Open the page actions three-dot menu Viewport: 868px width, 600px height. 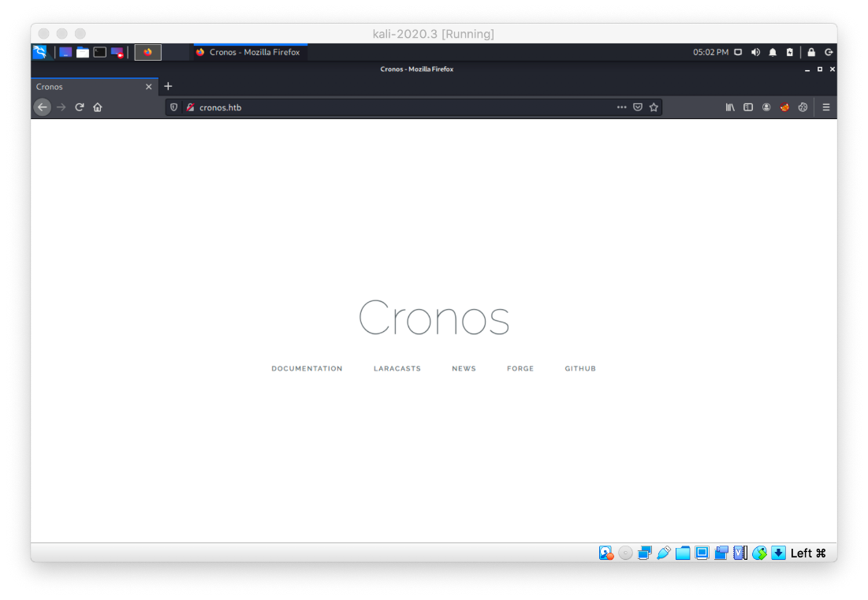622,107
